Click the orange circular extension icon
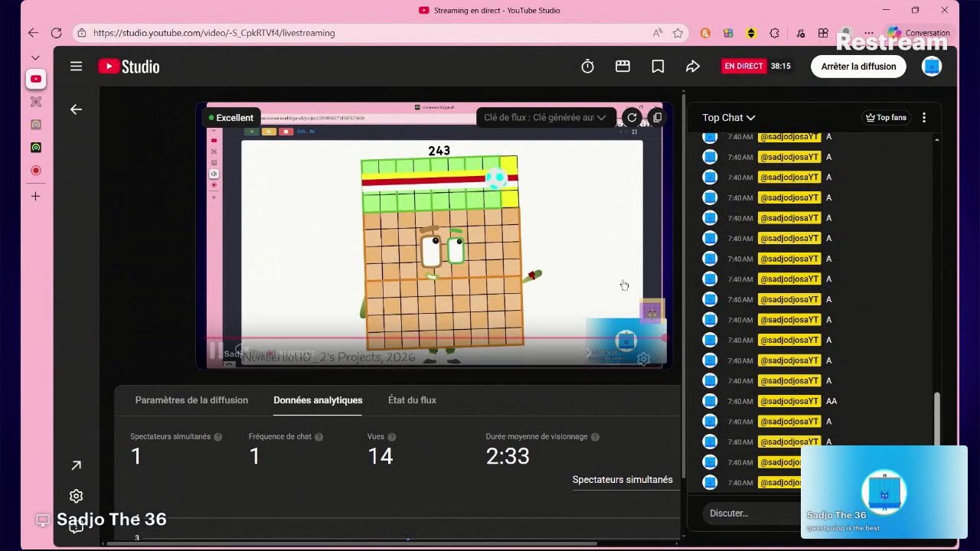 [706, 33]
